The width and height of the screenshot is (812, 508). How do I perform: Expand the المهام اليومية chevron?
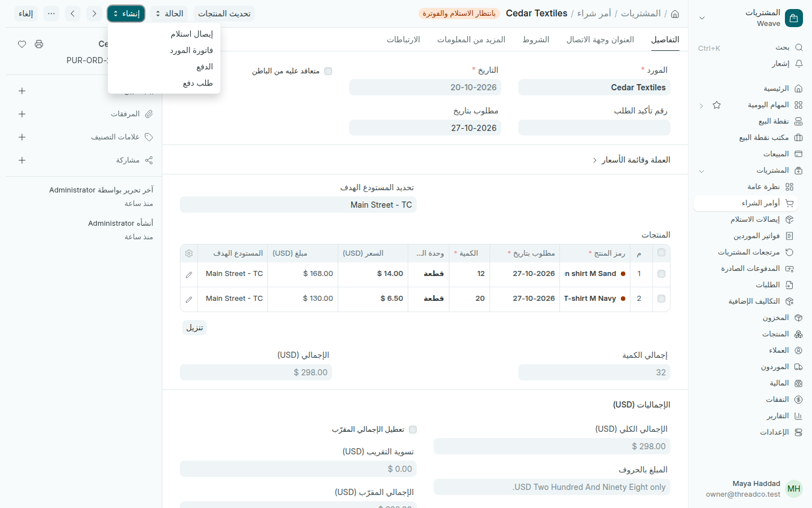(701, 106)
